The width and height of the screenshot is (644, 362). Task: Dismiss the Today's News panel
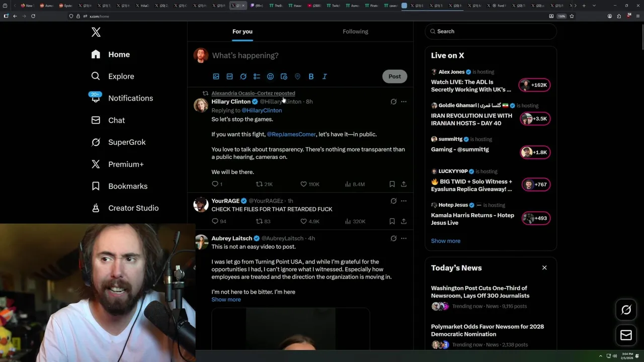[x=544, y=267]
